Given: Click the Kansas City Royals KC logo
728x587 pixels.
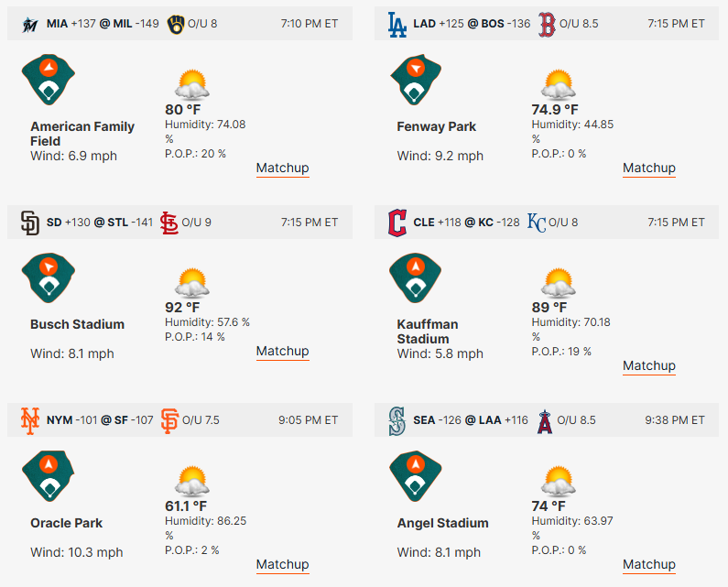Looking at the screenshot, I should click(537, 223).
